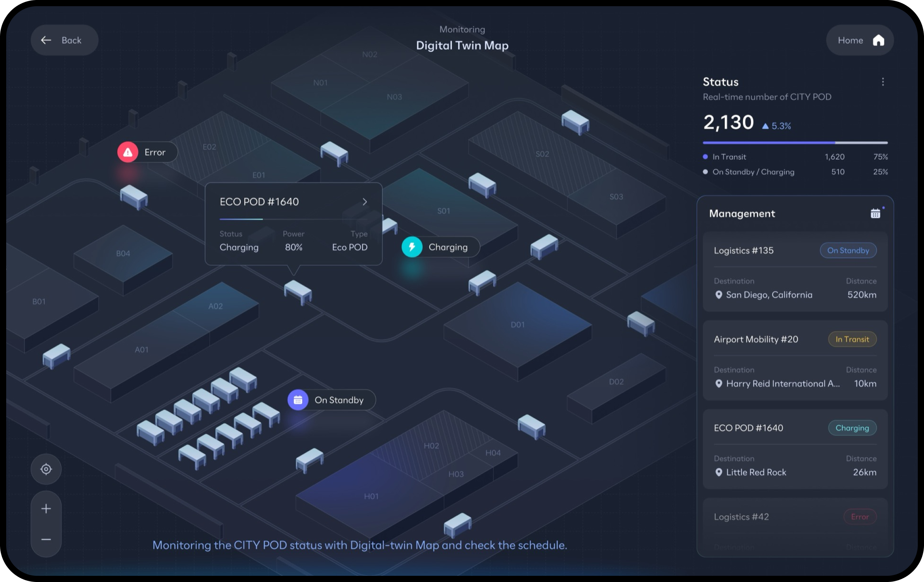
Task: Expand ECO POD #1640 popup chevron
Action: click(364, 202)
